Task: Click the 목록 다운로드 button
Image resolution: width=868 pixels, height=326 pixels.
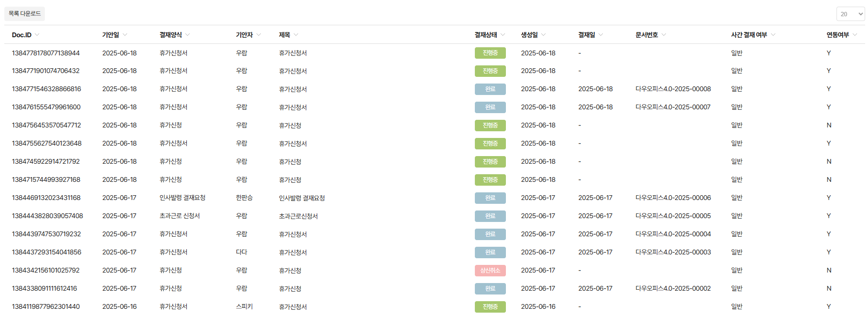Action: point(24,14)
